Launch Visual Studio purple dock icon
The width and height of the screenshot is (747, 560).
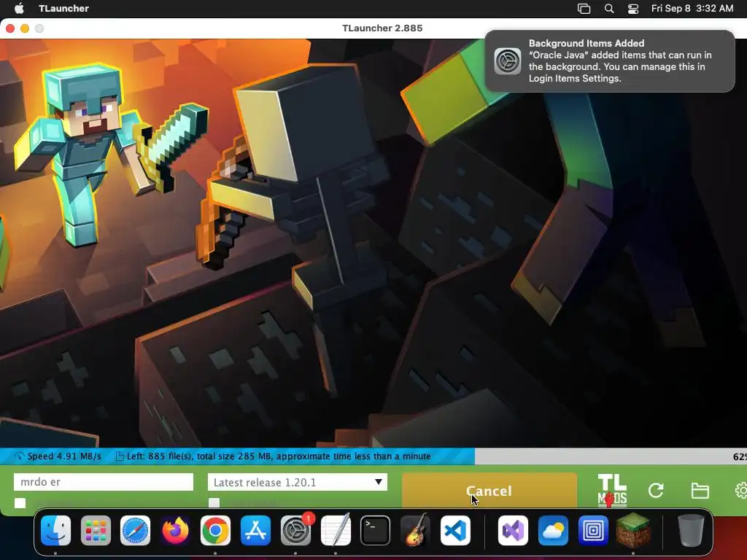click(513, 531)
